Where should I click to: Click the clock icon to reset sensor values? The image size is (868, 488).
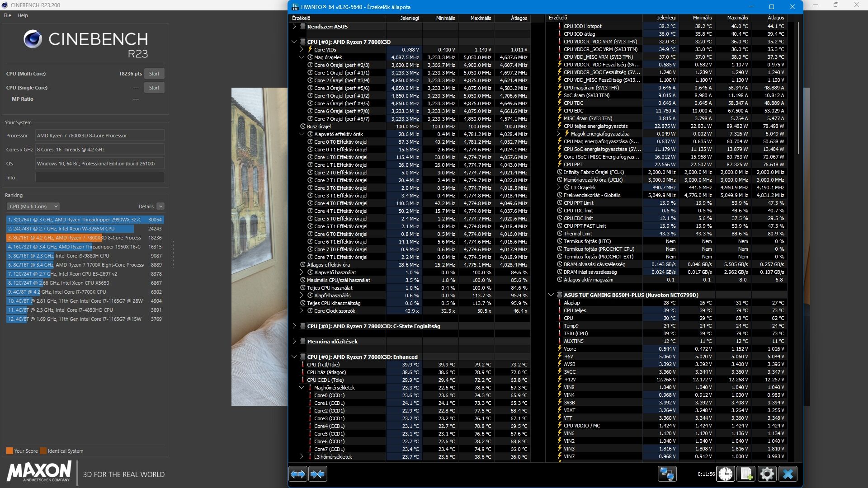tap(726, 474)
